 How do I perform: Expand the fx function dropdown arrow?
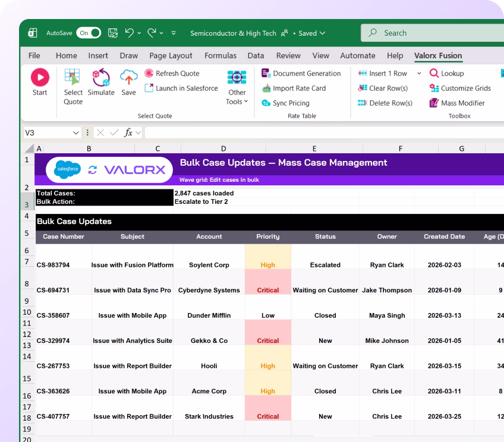138,132
